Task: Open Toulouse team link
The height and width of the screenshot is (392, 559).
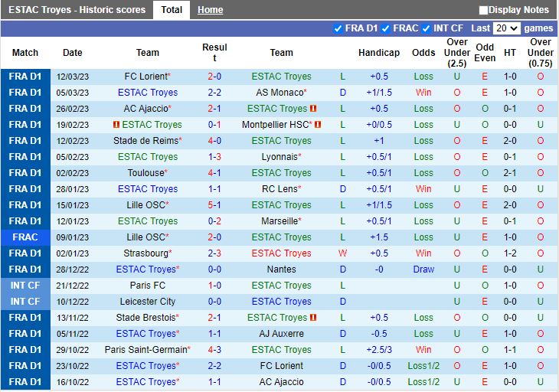Action: pos(146,172)
